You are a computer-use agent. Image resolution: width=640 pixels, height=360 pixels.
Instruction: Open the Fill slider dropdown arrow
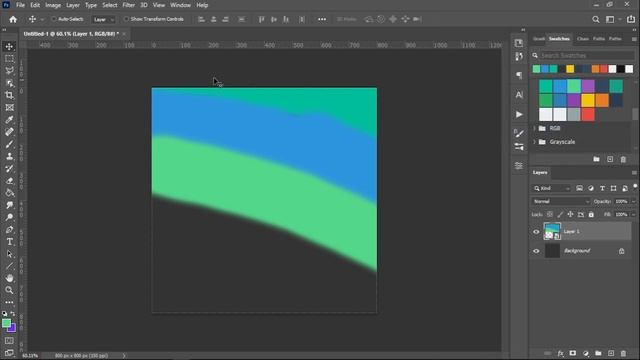click(x=633, y=214)
